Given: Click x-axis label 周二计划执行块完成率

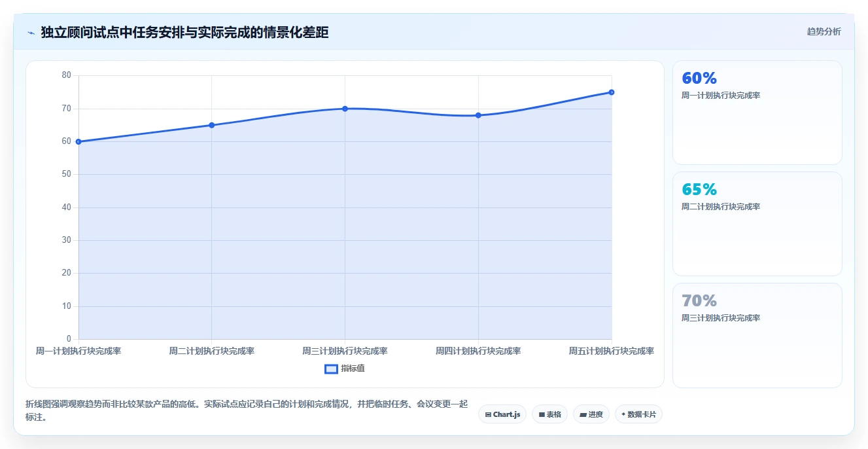Looking at the screenshot, I should (211, 351).
